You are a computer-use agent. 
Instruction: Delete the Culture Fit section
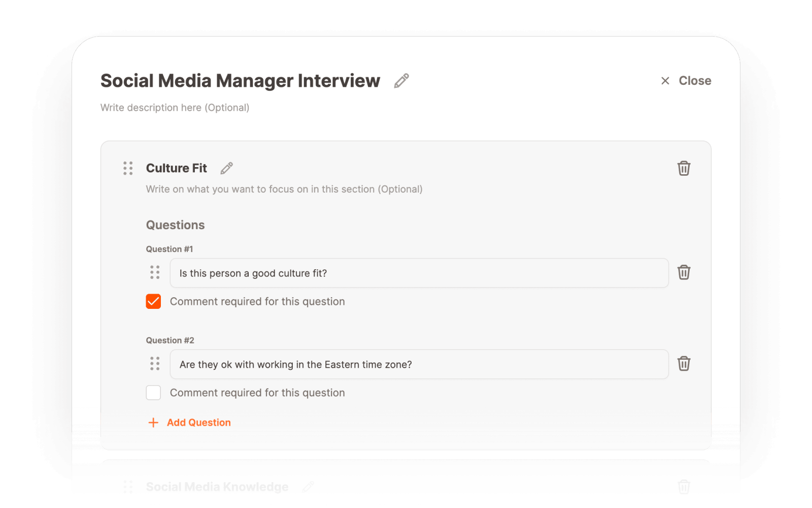click(684, 168)
